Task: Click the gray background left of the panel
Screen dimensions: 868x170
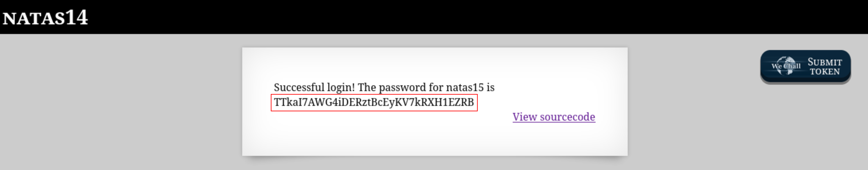Action: [x=118, y=101]
